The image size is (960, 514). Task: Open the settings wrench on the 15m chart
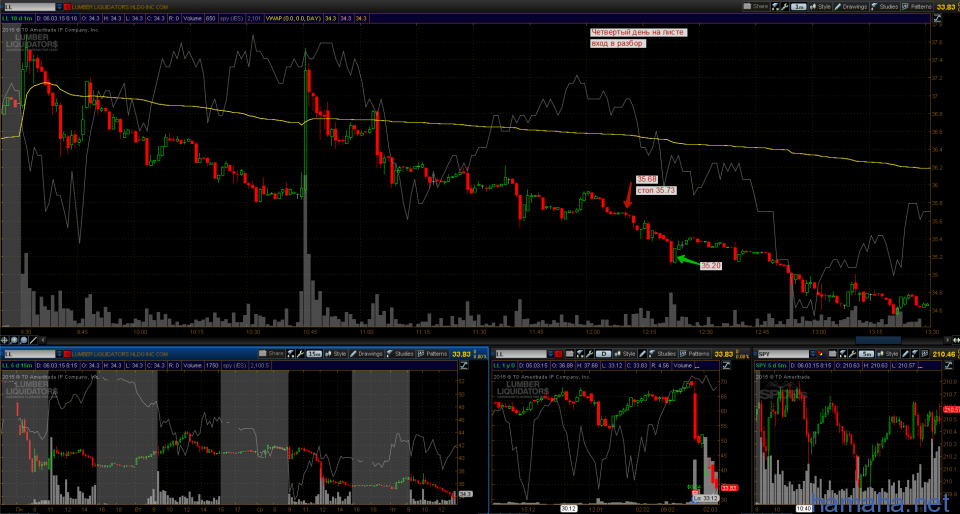click(300, 354)
